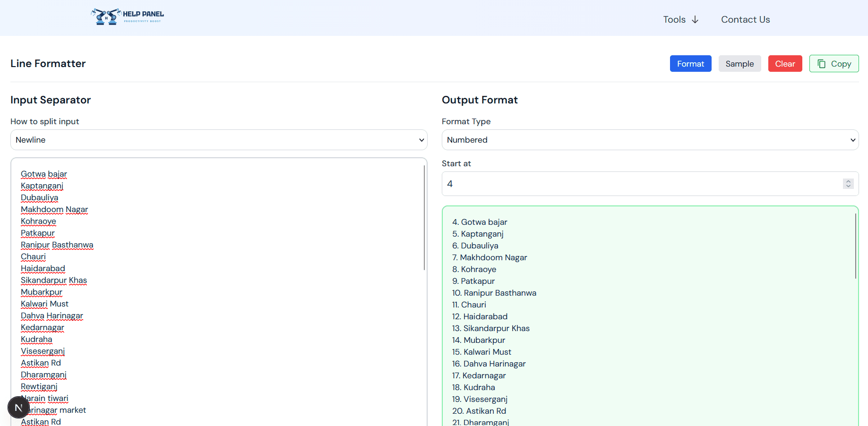The width and height of the screenshot is (868, 426).
Task: Click the down arrow beside Tools
Action: pos(695,20)
